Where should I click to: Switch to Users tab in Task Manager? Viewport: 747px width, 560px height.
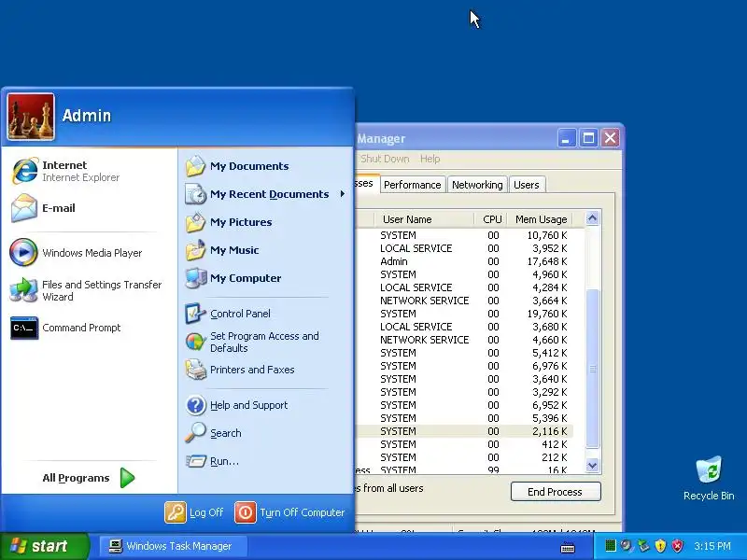(527, 185)
